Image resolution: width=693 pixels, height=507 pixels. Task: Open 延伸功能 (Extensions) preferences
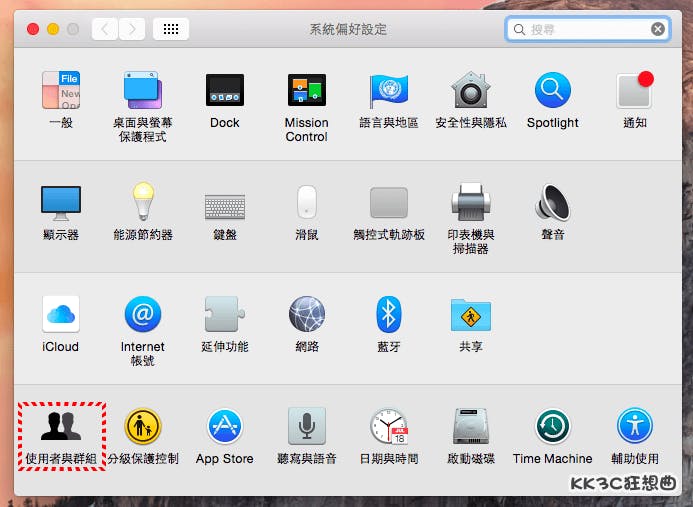coord(225,314)
